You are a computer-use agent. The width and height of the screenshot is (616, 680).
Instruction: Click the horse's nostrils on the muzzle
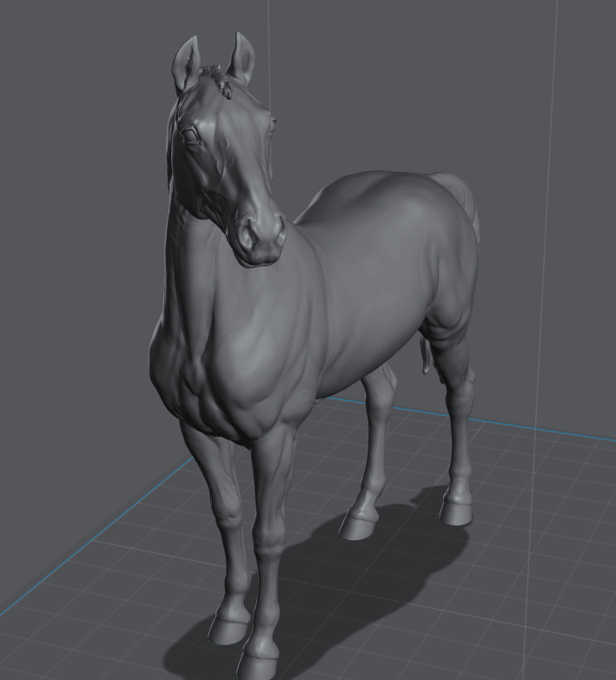click(x=261, y=234)
